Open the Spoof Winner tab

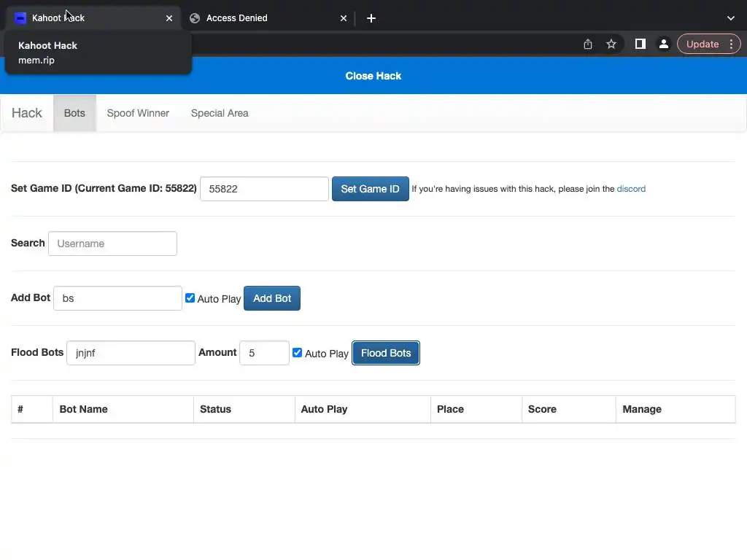point(138,113)
